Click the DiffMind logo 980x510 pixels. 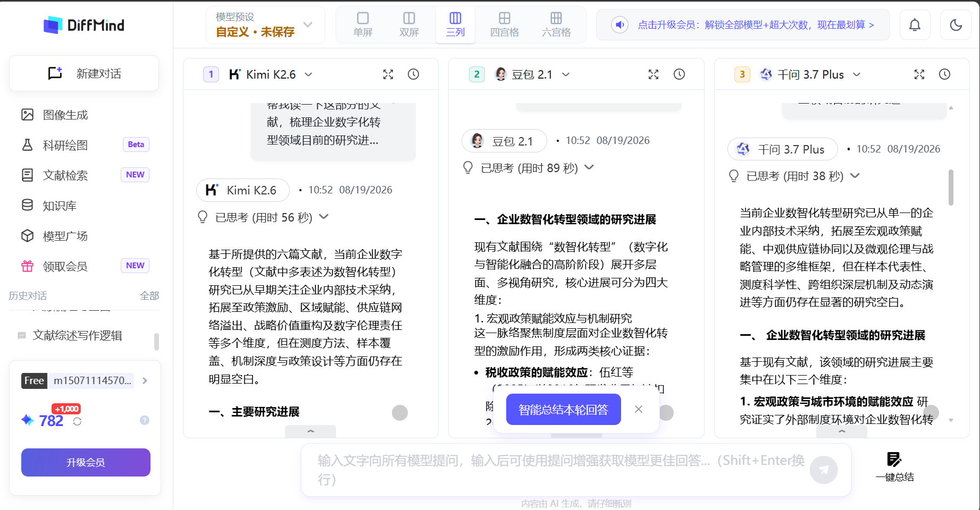click(x=83, y=25)
